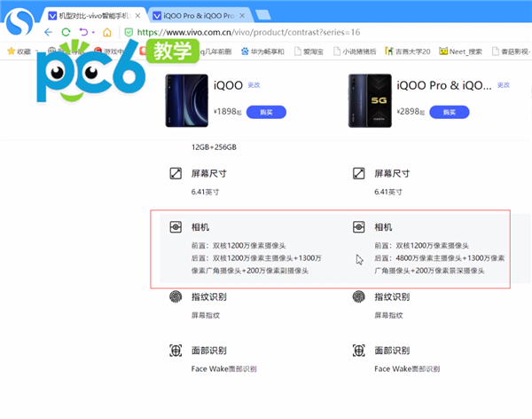
Task: Click the iQOO Pro 5G phone thumbnail
Action: point(370,100)
